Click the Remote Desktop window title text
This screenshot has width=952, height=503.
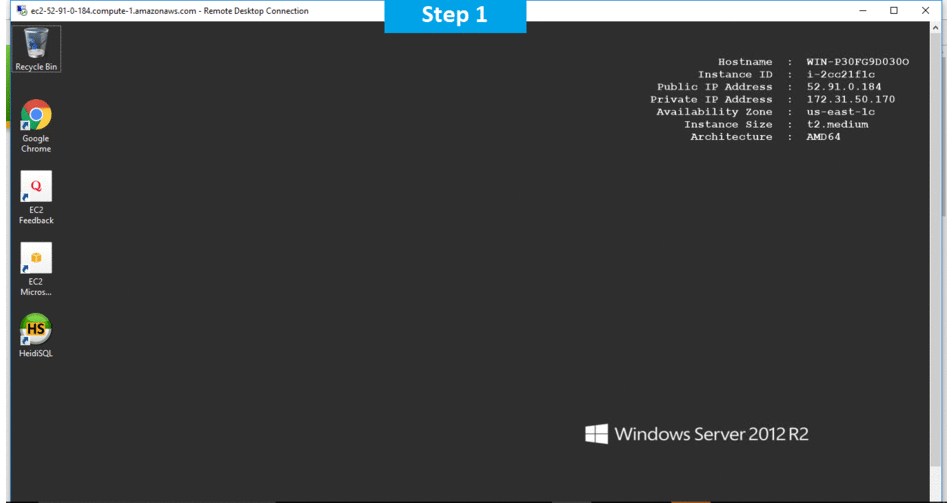(170, 11)
